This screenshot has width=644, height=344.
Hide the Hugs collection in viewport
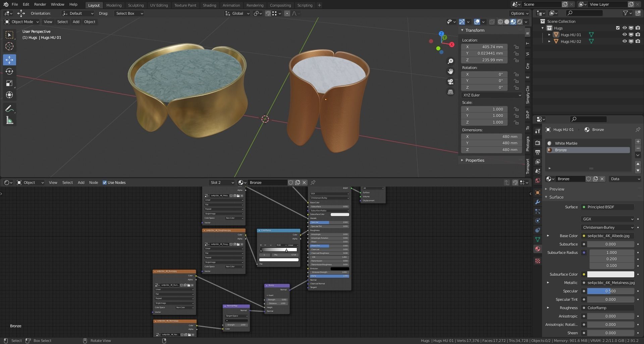tap(625, 28)
